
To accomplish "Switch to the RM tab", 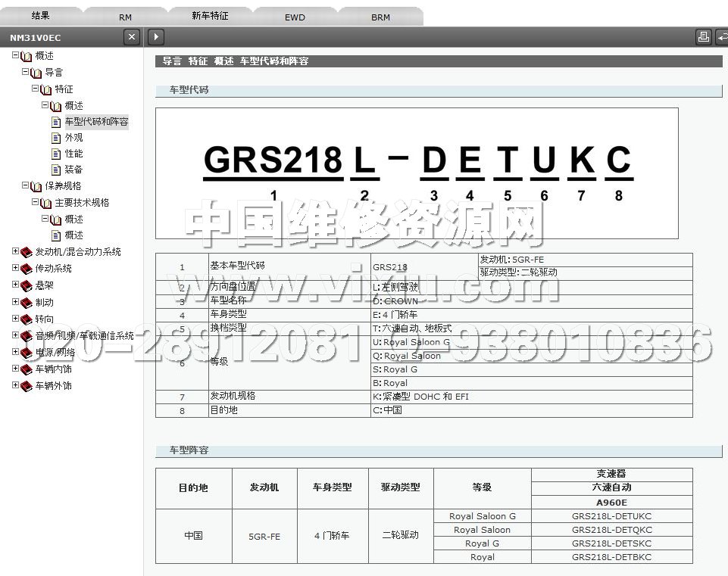I will 125,17.
